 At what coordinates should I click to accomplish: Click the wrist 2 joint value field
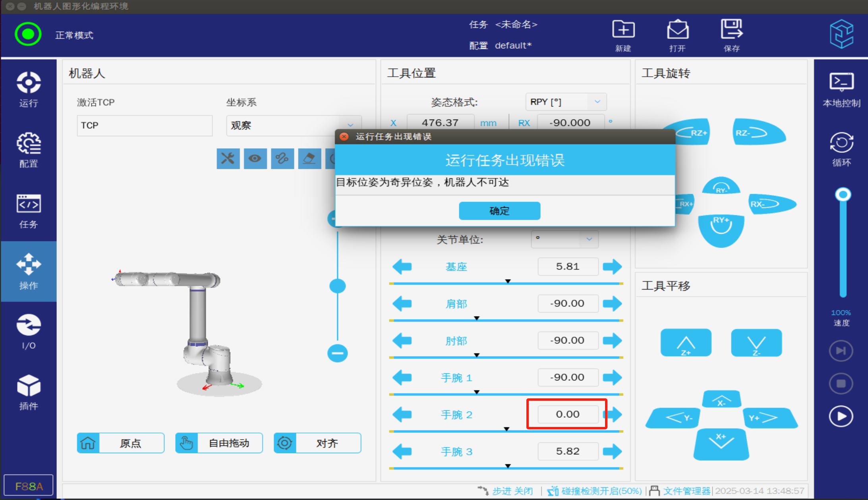(x=568, y=414)
